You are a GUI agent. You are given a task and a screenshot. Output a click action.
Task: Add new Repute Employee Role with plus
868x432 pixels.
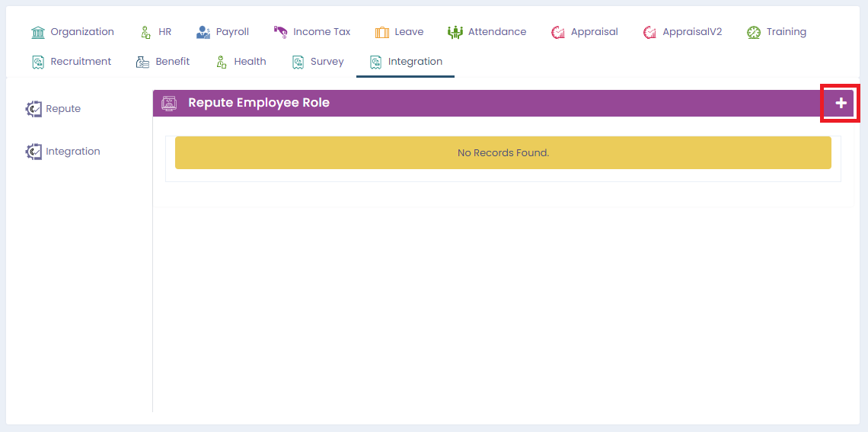[841, 103]
